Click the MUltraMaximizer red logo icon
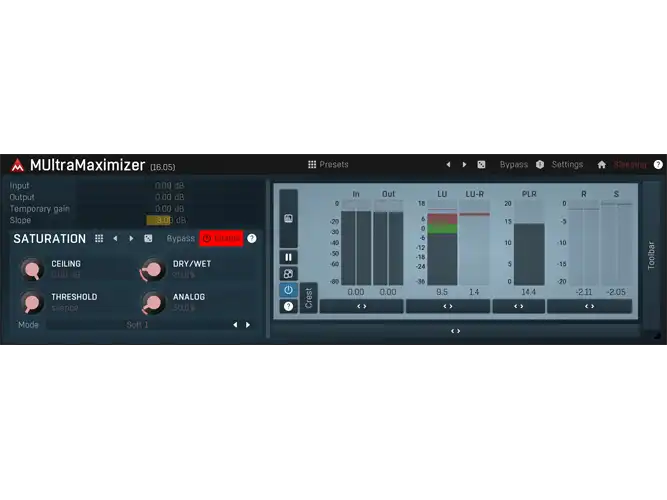 click(17, 165)
